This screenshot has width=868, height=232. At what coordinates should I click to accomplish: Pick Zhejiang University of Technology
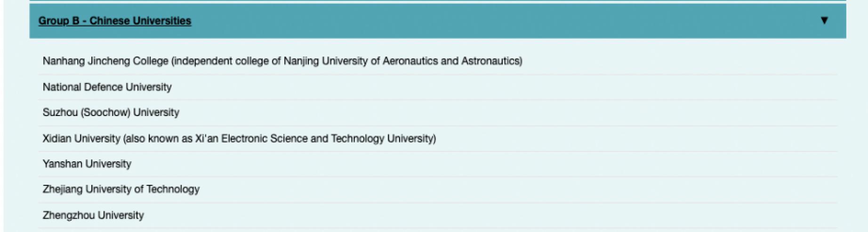121,190
